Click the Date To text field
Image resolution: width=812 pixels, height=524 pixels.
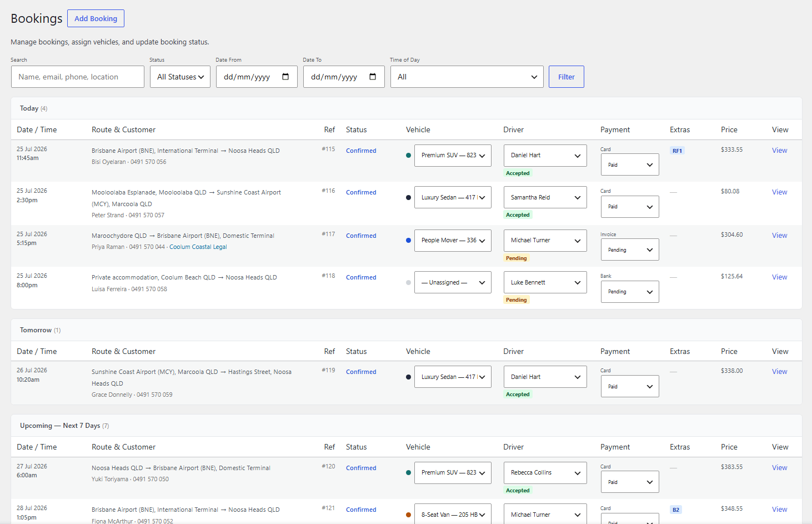[344, 77]
